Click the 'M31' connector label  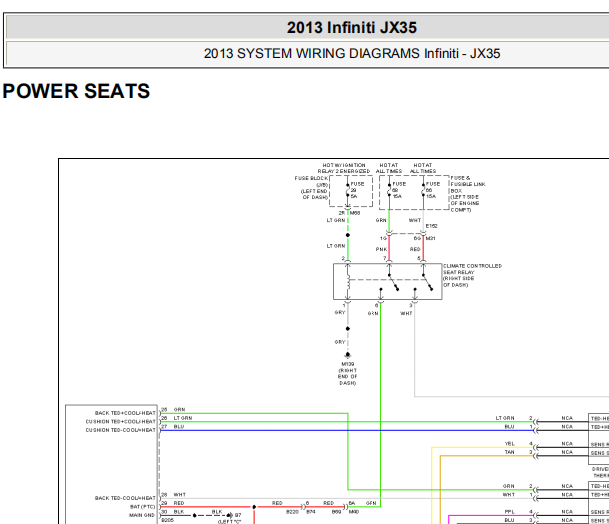tap(430, 238)
